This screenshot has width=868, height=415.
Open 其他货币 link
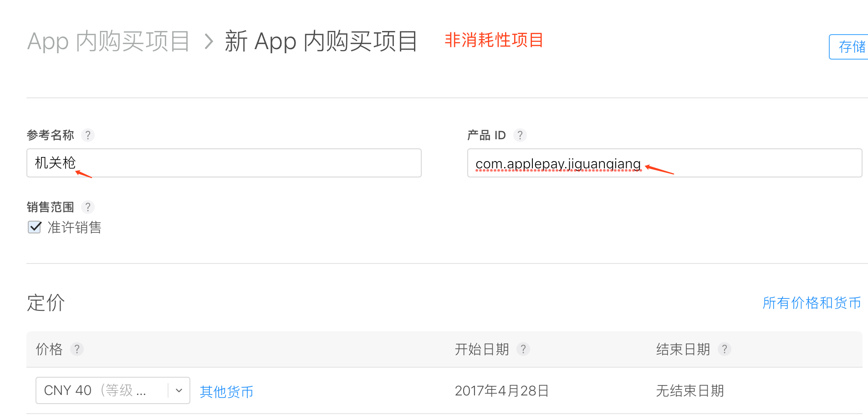click(227, 392)
